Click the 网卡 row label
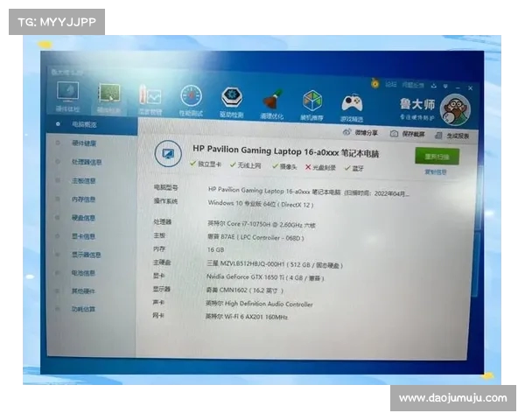Image resolution: width=525 pixels, height=420 pixels. 158,315
